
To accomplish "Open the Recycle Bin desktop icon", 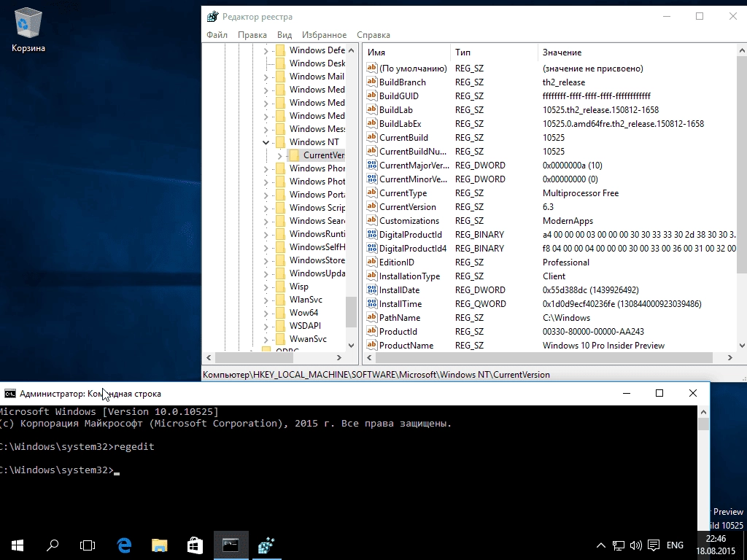I will (28, 30).
